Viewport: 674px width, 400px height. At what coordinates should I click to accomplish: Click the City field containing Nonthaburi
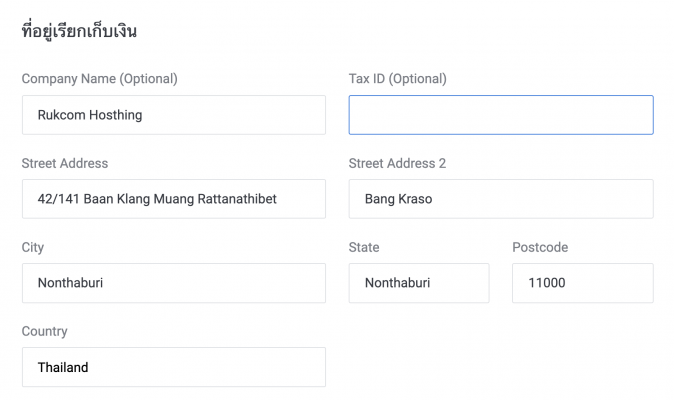coord(174,283)
